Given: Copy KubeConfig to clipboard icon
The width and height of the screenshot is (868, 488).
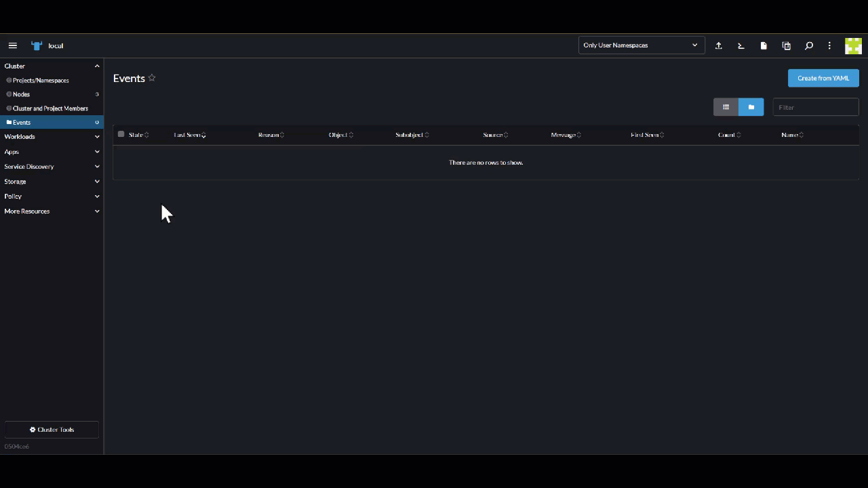Looking at the screenshot, I should 787,45.
